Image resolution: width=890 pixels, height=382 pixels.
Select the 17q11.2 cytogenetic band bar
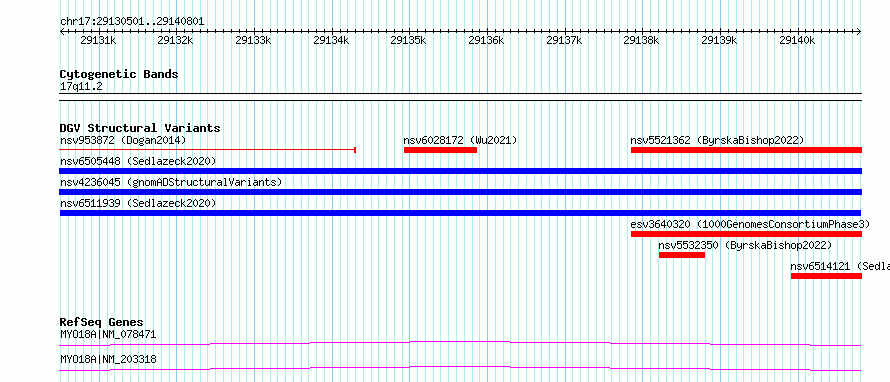pyautogui.click(x=461, y=97)
